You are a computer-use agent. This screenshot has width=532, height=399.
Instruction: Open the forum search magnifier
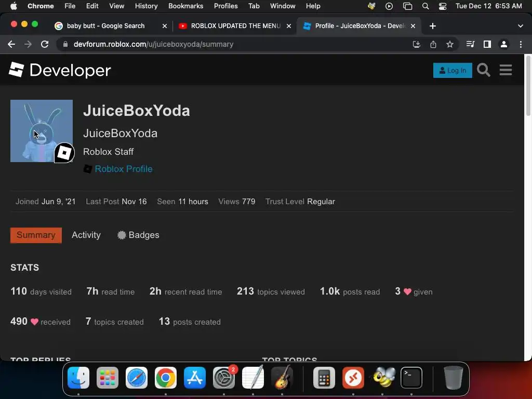click(484, 70)
